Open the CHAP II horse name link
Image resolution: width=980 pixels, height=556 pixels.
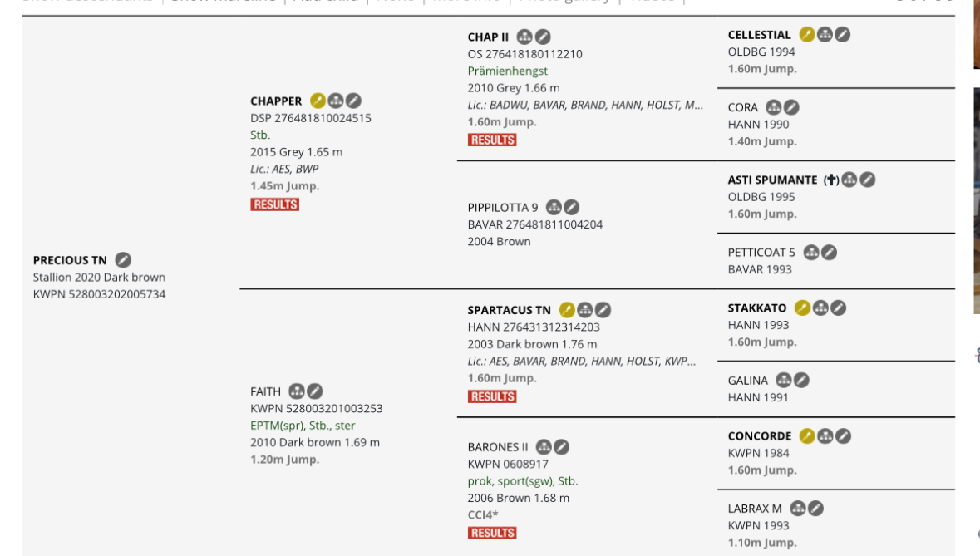tap(488, 37)
